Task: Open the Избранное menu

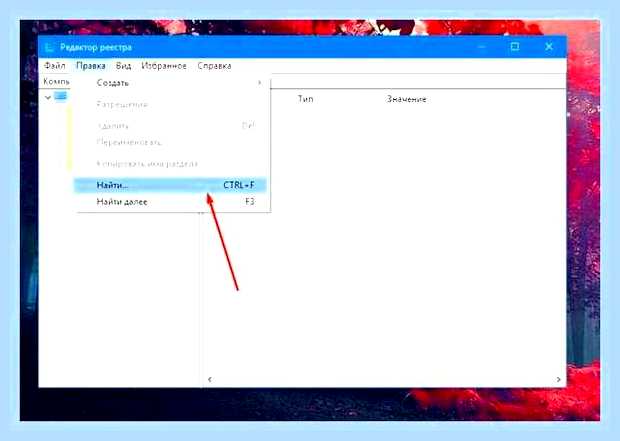Action: (x=164, y=66)
